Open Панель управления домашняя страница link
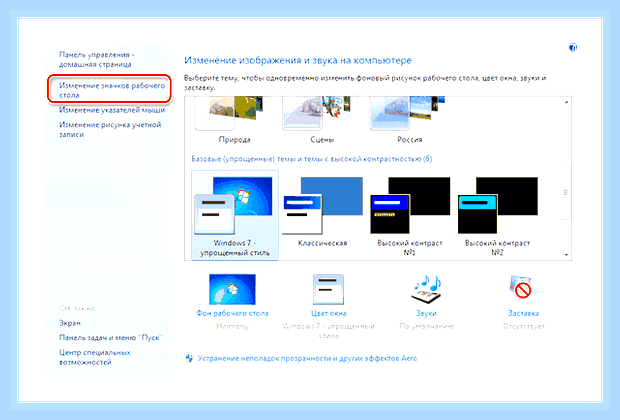Viewport: 620px width, 420px height. pos(97,59)
